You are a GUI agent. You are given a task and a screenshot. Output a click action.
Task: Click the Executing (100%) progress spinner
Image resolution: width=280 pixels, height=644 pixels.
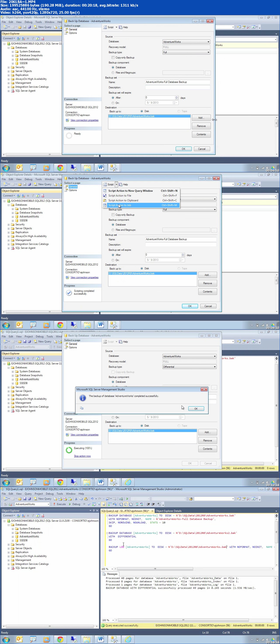(x=69, y=450)
